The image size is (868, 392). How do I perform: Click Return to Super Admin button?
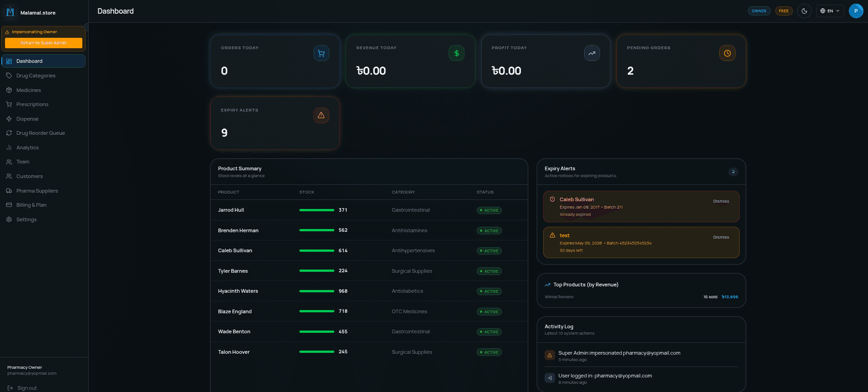click(x=44, y=43)
